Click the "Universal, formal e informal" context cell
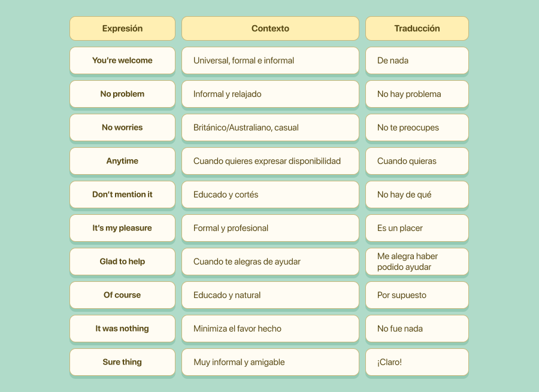The image size is (539, 392). [x=270, y=60]
